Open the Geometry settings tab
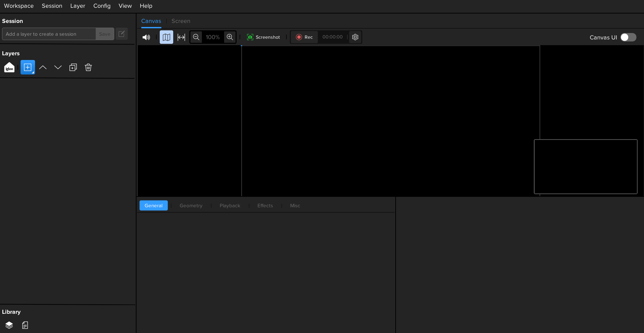 [x=191, y=206]
